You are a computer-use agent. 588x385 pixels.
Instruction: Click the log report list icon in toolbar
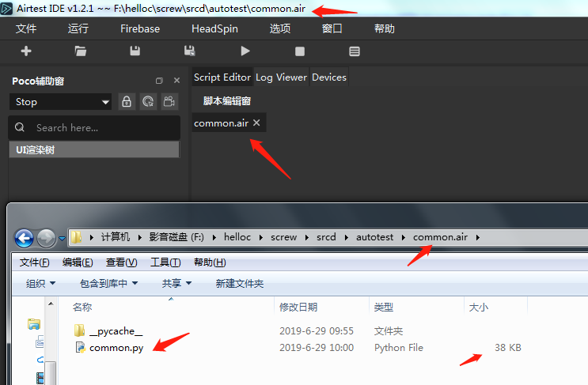point(355,51)
